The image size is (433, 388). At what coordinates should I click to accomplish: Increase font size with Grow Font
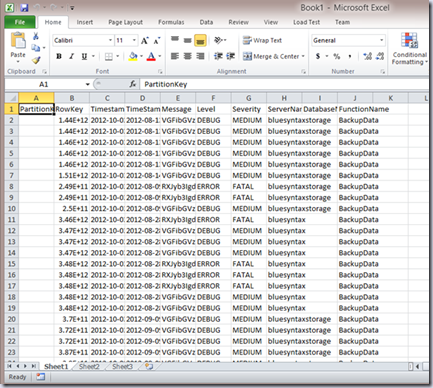[x=144, y=41]
